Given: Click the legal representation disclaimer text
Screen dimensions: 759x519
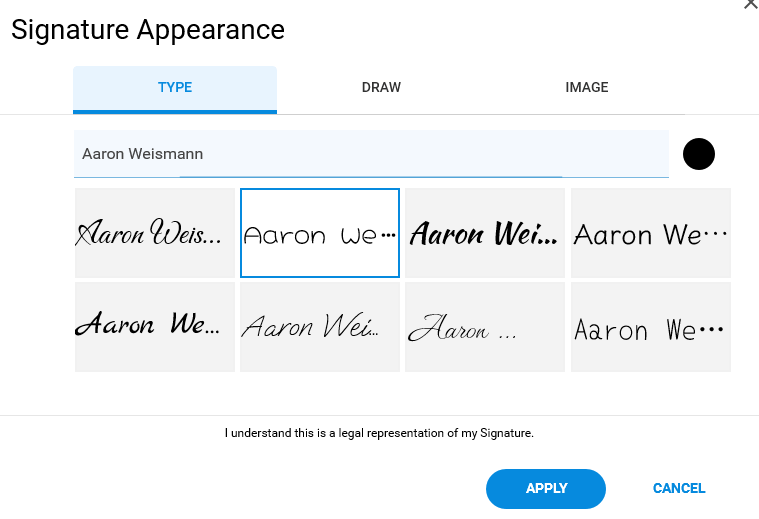Looking at the screenshot, I should point(379,433).
